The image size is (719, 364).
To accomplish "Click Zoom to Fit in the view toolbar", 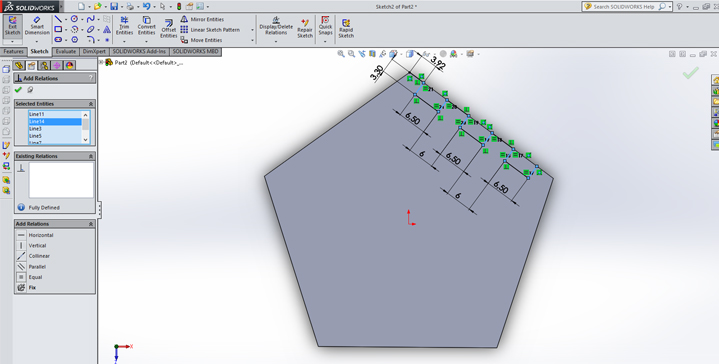I will coord(341,54).
